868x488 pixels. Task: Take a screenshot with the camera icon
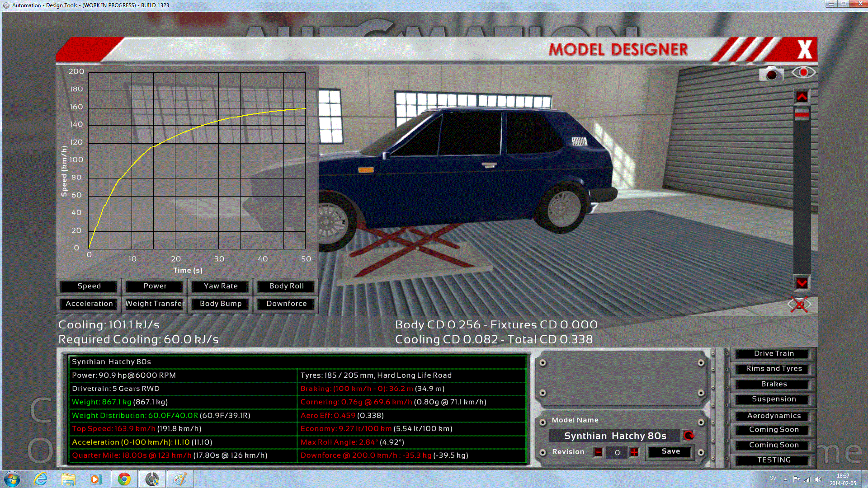click(771, 74)
